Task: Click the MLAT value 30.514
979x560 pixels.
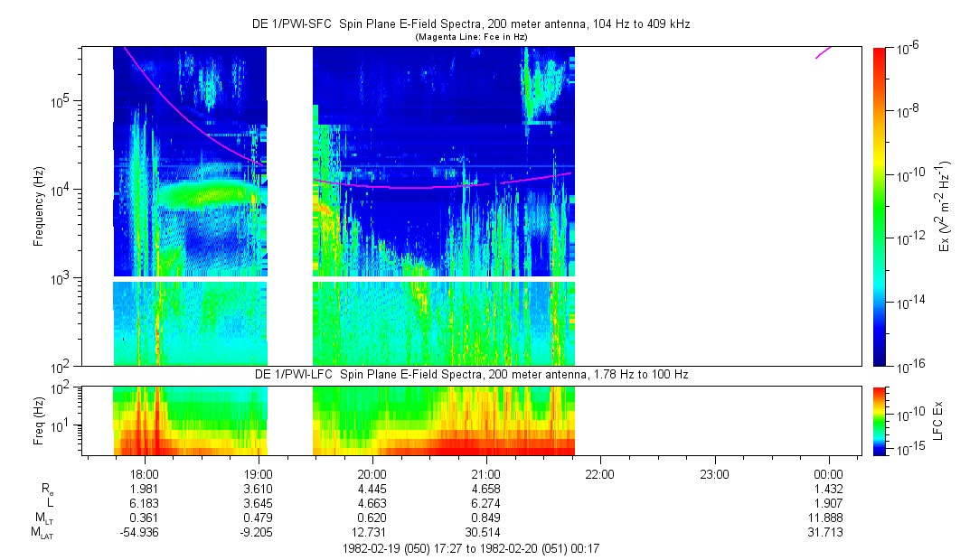Action: [483, 533]
